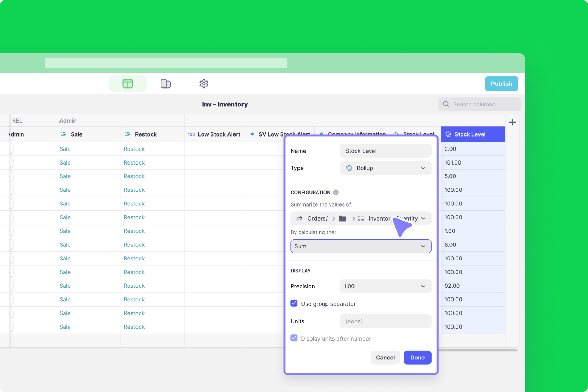Open the Precision dropdown
Image resolution: width=588 pixels, height=392 pixels.
tap(385, 286)
